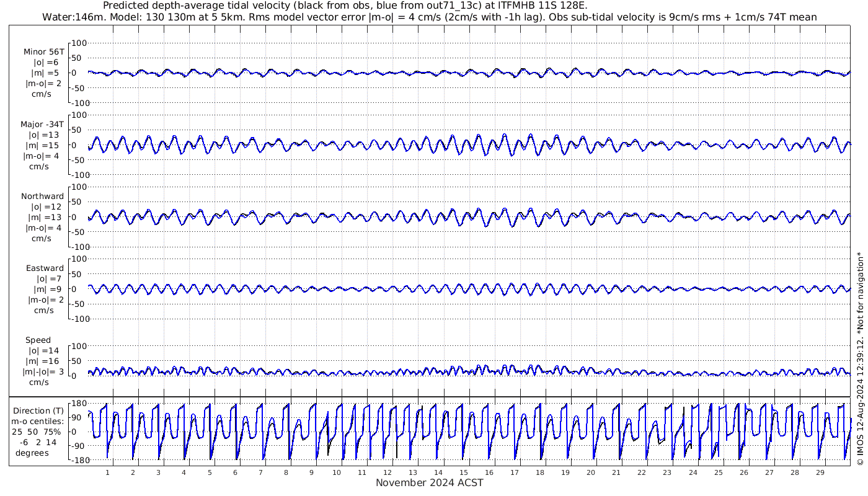868x496 pixels.
Task: Click x-axis day tick '1'
Action: (107, 472)
